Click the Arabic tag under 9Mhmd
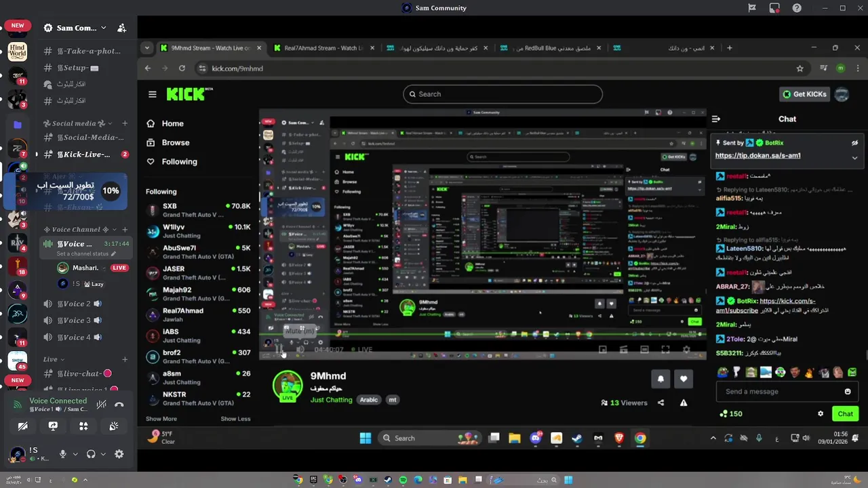Viewport: 868px width, 488px height. click(369, 400)
